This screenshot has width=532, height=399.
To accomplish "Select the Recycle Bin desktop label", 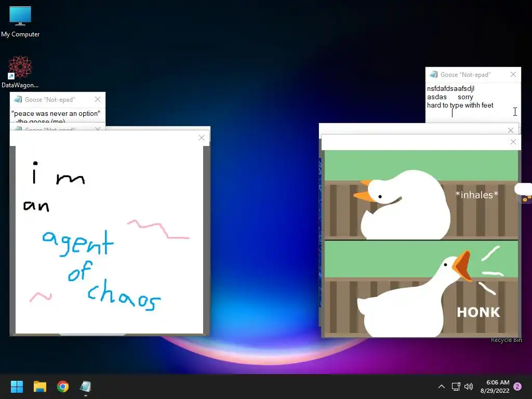I will coord(506,340).
